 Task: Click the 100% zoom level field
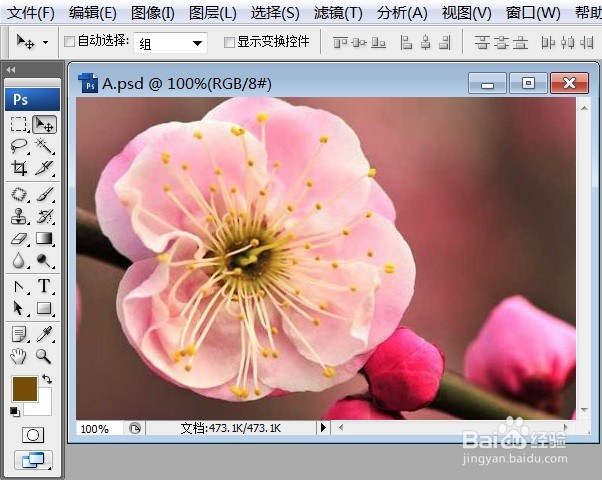coord(99,428)
